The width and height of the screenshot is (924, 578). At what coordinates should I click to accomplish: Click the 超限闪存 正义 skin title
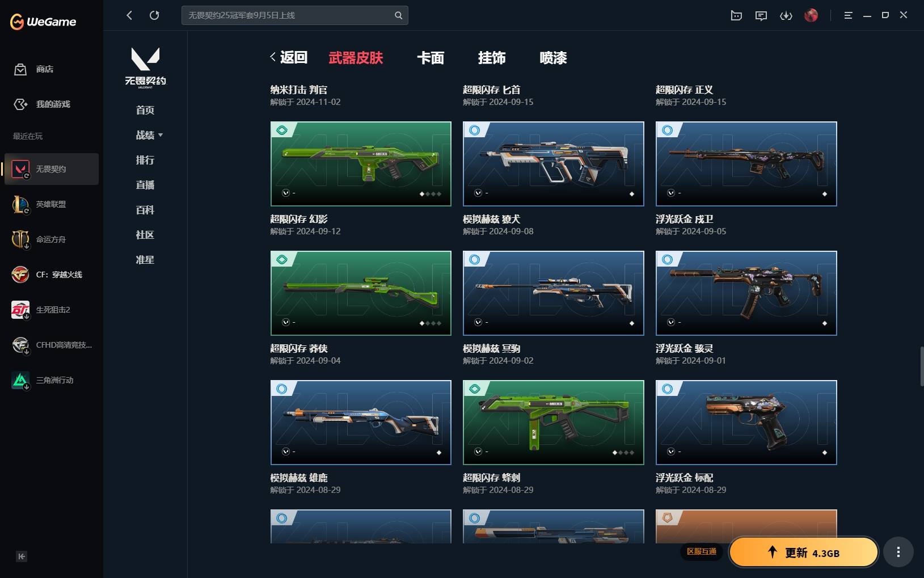685,90
